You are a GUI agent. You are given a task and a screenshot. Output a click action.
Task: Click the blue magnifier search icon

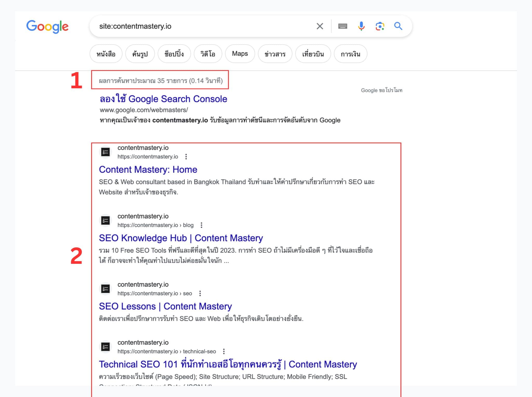[x=398, y=26]
